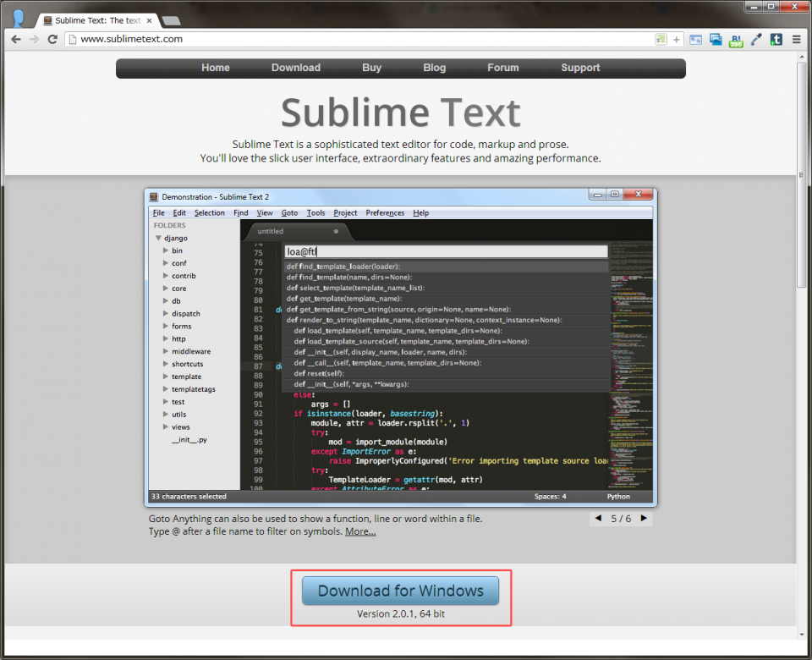Viewport: 812px width, 660px height.
Task: Click the '5 / 6' slide counter
Action: pyautogui.click(x=621, y=519)
